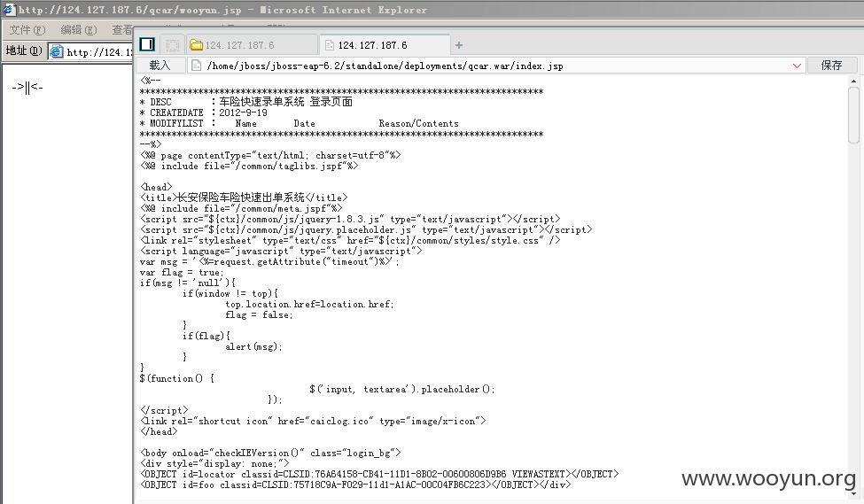This screenshot has width=864, height=504.
Task: Click the '* CREATEDATE : 2012-9-19' line
Action: pos(203,112)
